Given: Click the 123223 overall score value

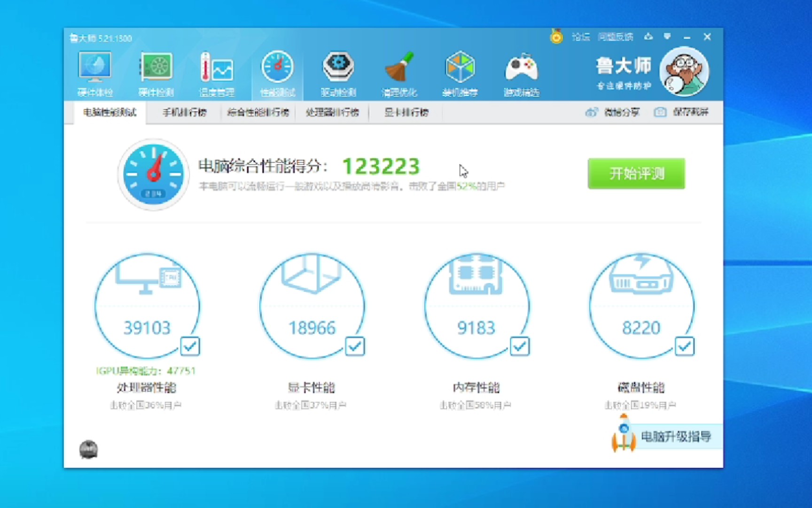Looking at the screenshot, I should pyautogui.click(x=381, y=166).
